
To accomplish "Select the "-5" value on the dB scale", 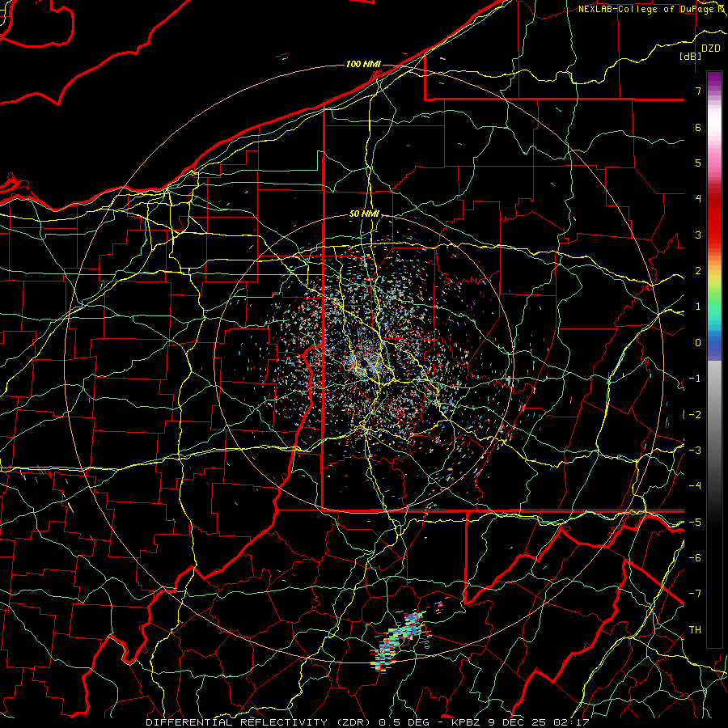I will pos(695,523).
